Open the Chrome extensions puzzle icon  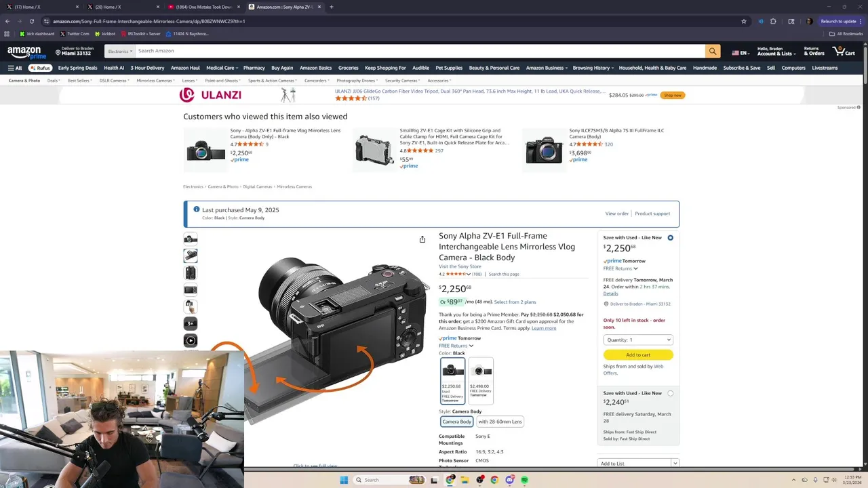[x=773, y=21]
